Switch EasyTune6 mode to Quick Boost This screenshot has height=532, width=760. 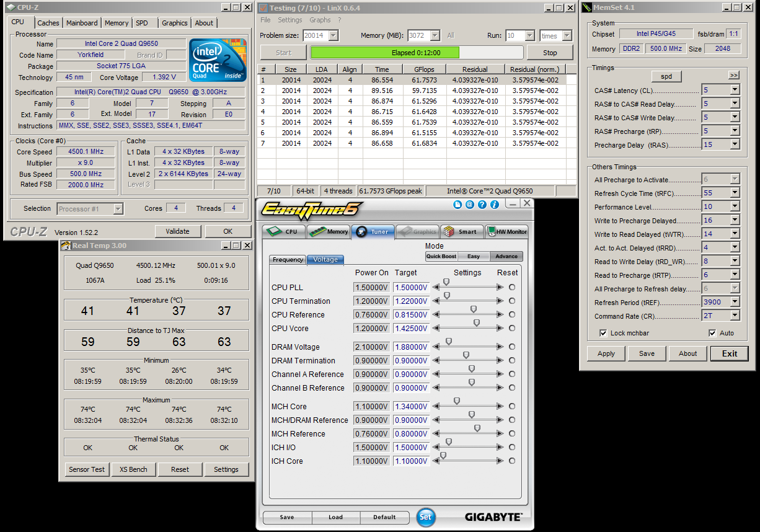pyautogui.click(x=441, y=256)
